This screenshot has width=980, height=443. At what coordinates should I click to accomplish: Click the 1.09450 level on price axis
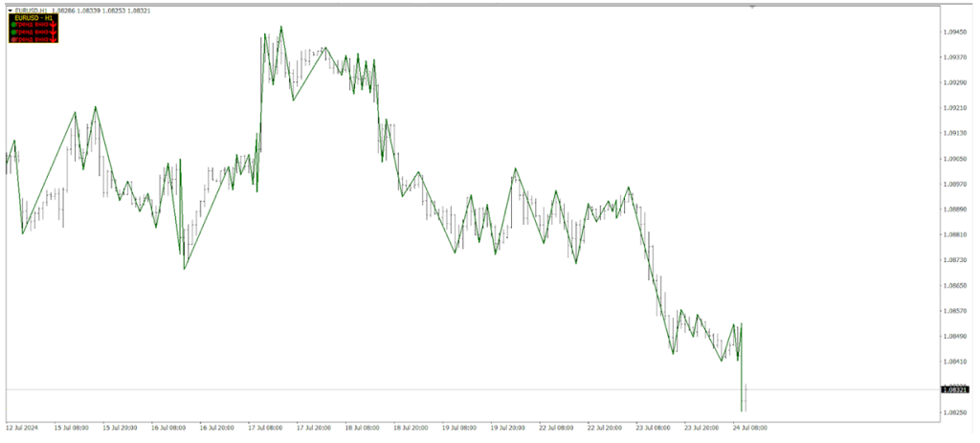point(953,32)
